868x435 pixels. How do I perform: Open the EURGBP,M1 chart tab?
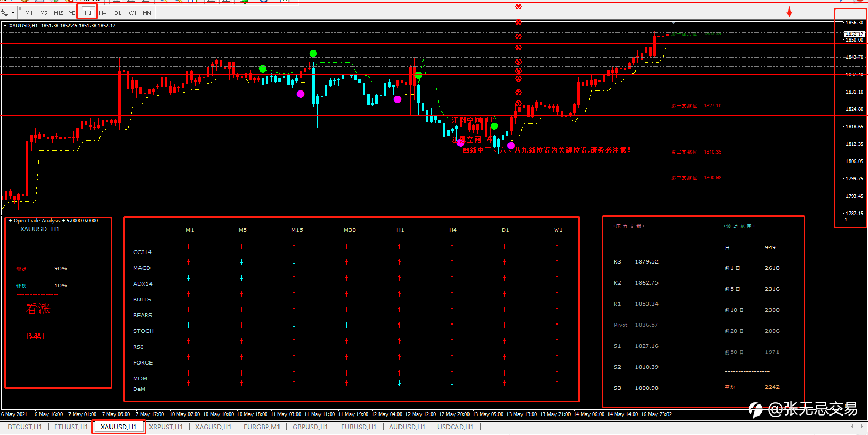[262, 427]
